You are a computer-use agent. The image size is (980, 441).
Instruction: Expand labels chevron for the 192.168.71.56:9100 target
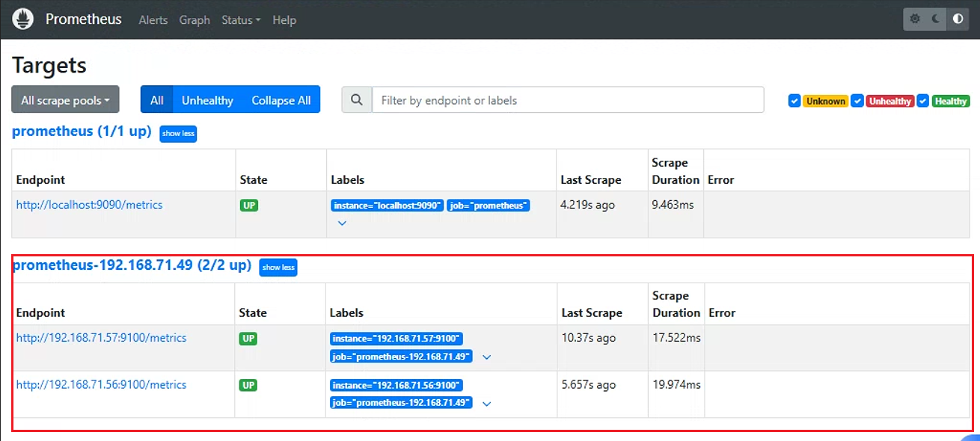click(x=487, y=404)
